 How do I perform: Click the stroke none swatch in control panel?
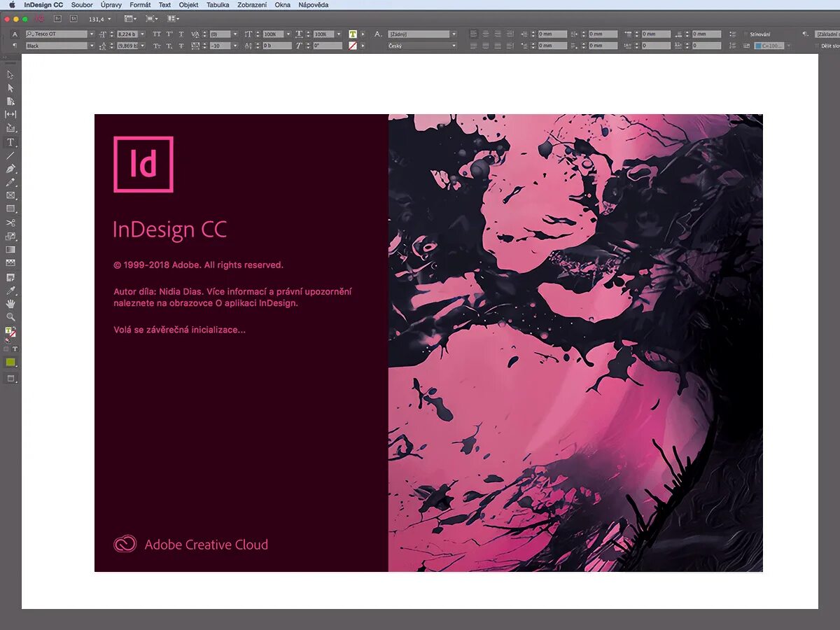(353, 45)
